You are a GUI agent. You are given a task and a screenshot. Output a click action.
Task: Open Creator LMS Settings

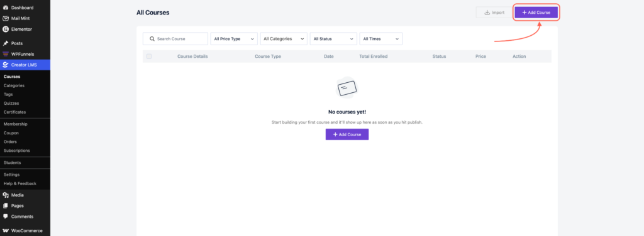tap(11, 174)
